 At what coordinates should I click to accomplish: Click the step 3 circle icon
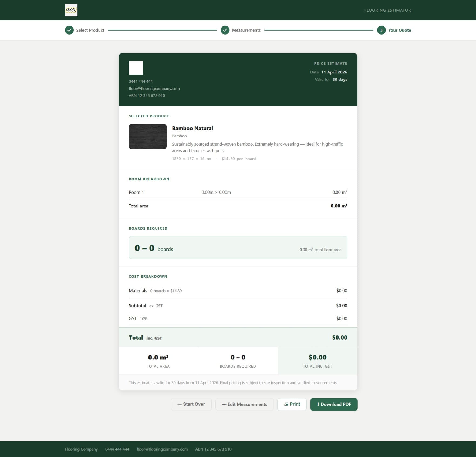[x=381, y=30]
